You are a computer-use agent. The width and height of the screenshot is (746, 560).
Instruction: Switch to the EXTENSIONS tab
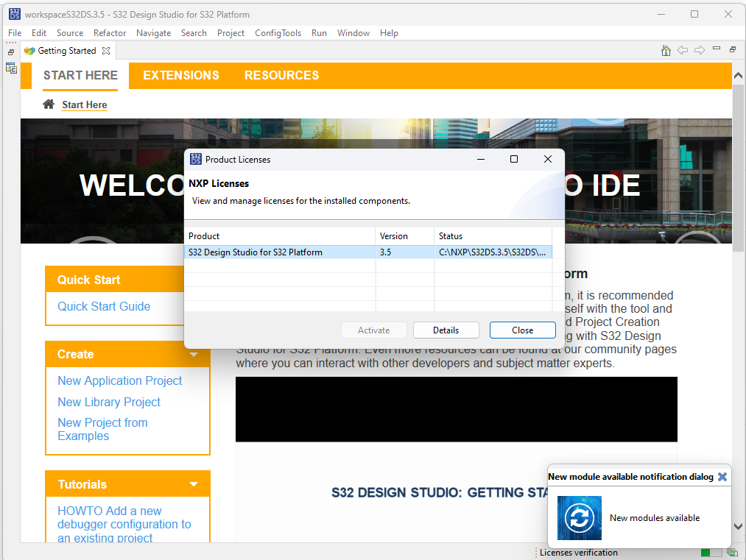[x=180, y=75]
